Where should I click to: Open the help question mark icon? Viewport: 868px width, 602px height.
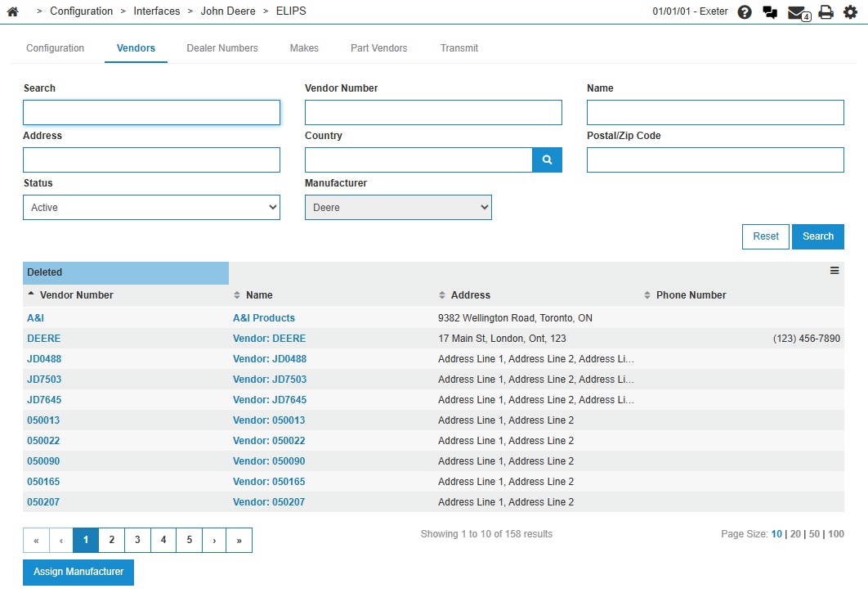click(745, 12)
